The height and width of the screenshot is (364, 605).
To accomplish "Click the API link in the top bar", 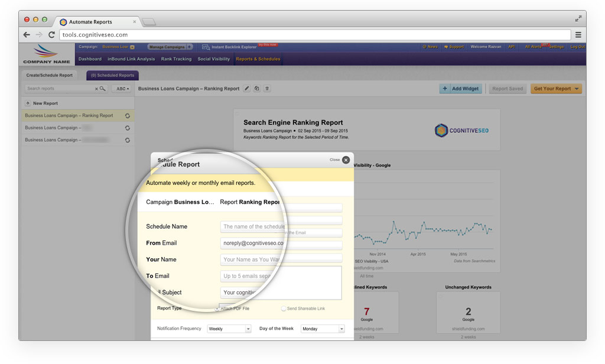I will coord(512,47).
